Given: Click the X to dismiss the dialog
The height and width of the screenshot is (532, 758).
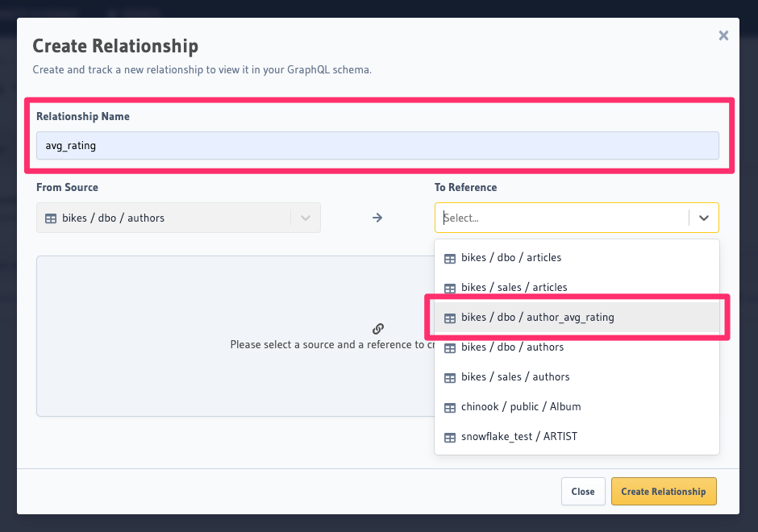Looking at the screenshot, I should pos(723,35).
